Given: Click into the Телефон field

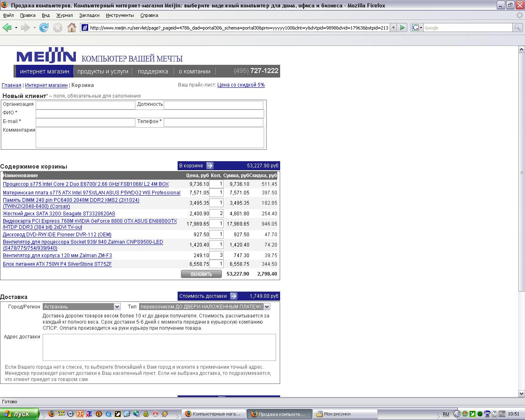Looking at the screenshot, I should 213,122.
